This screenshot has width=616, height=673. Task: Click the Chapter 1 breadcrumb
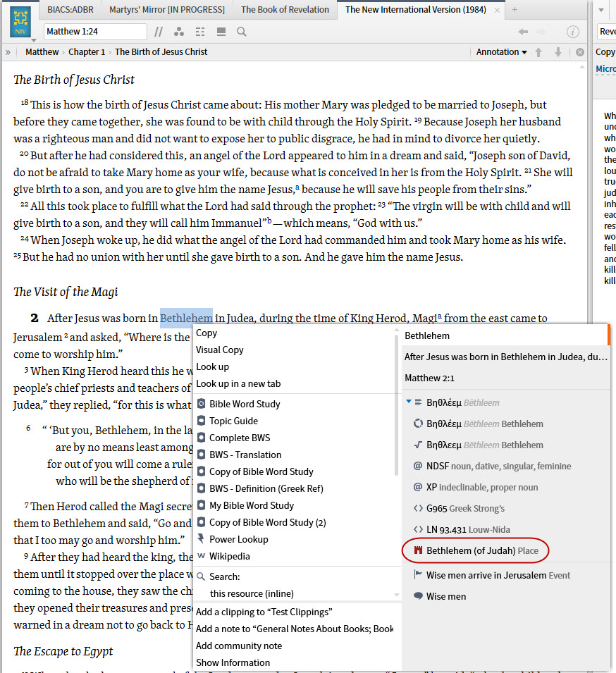tap(87, 52)
